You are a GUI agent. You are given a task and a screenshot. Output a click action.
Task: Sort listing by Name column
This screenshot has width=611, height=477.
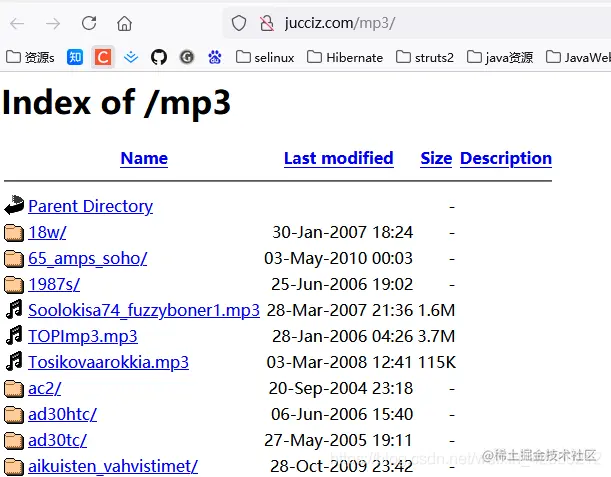pyautogui.click(x=144, y=158)
